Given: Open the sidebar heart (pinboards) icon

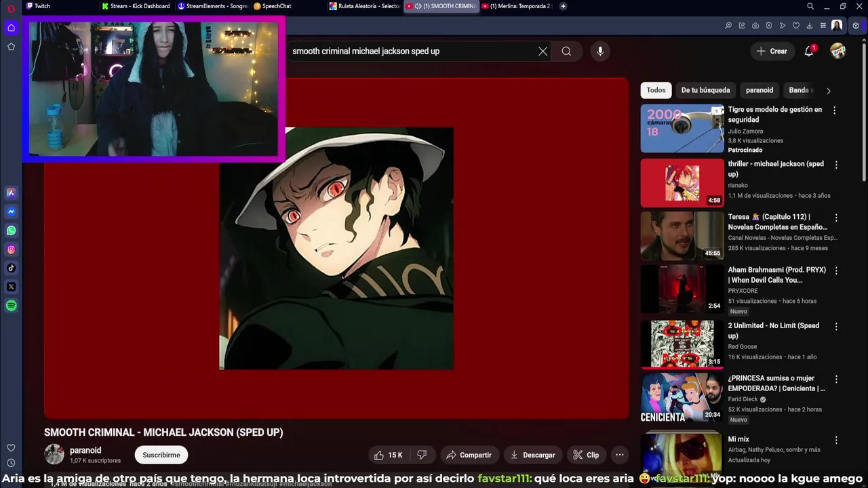Looking at the screenshot, I should (x=11, y=448).
